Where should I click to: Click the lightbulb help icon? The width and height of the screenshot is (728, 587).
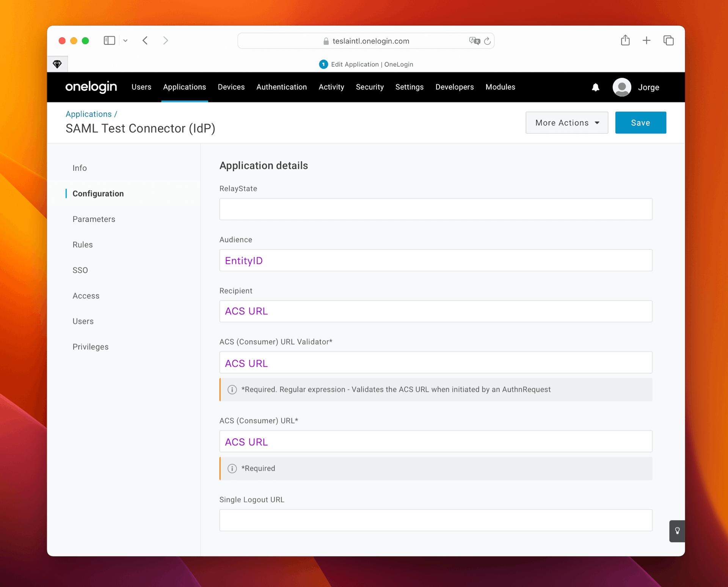pos(677,531)
